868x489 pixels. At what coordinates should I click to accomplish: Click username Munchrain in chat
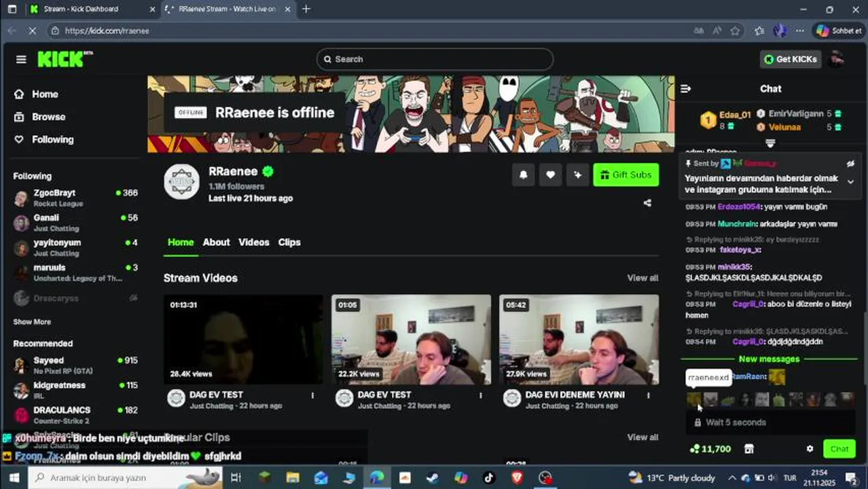pyautogui.click(x=737, y=223)
